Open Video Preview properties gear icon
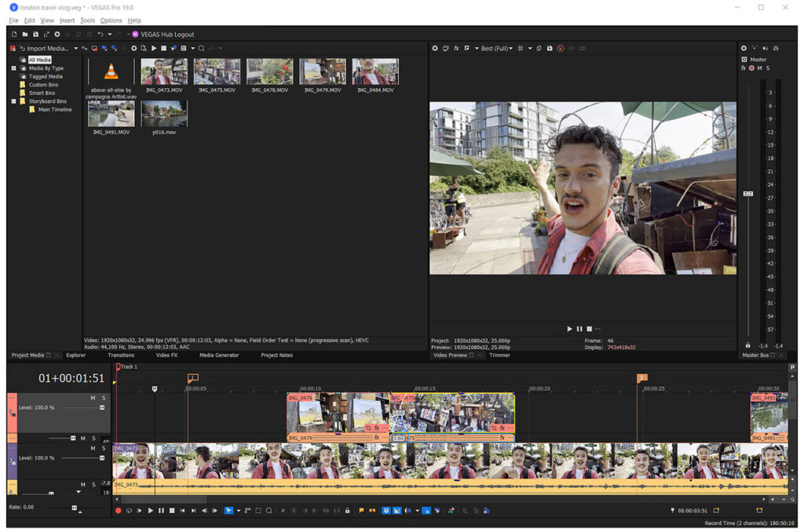Image resolution: width=804 pixels, height=532 pixels. [x=435, y=48]
